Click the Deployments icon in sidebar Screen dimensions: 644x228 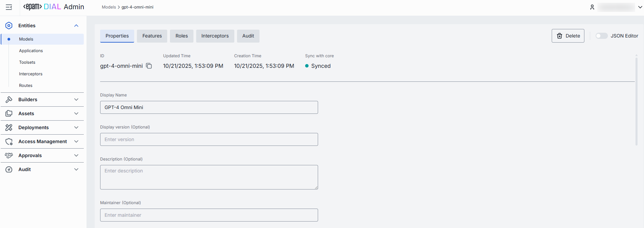click(x=9, y=127)
